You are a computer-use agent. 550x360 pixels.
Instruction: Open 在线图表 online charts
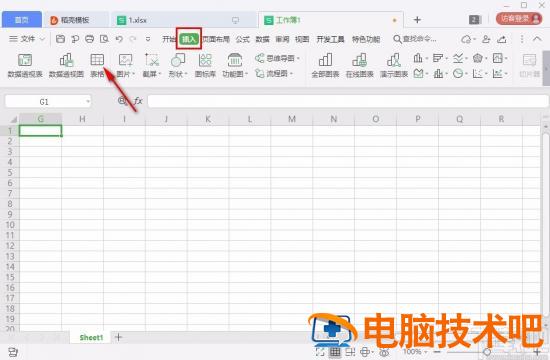point(360,65)
